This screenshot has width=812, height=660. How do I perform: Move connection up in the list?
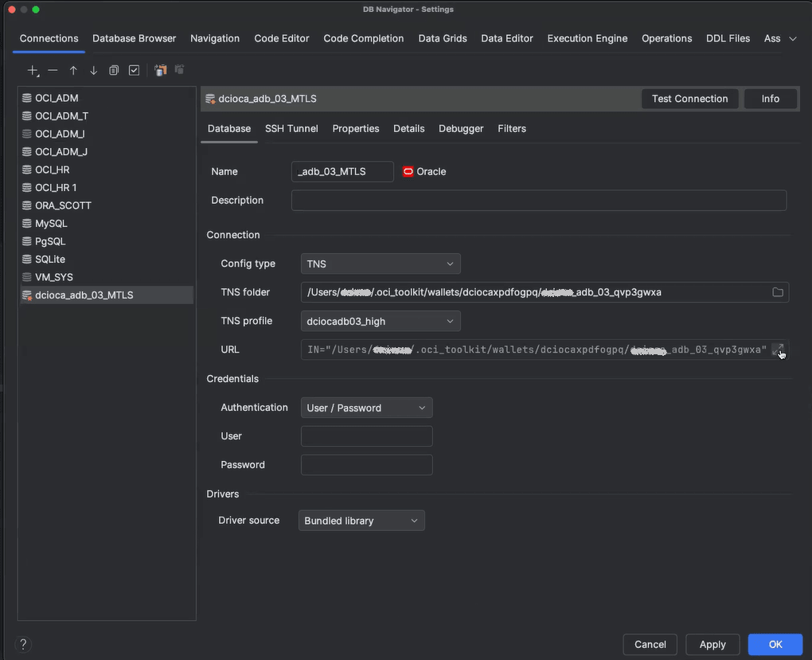pos(72,70)
